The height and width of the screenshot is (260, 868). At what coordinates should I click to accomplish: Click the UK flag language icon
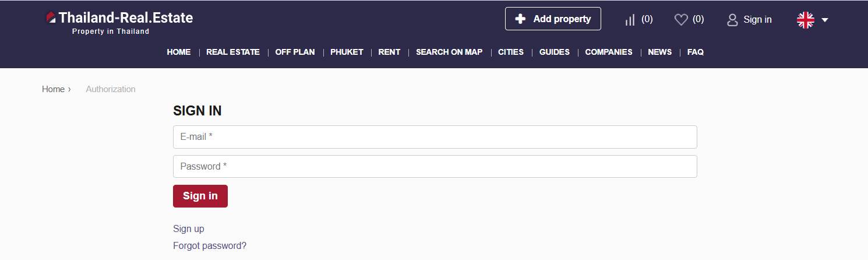point(805,20)
